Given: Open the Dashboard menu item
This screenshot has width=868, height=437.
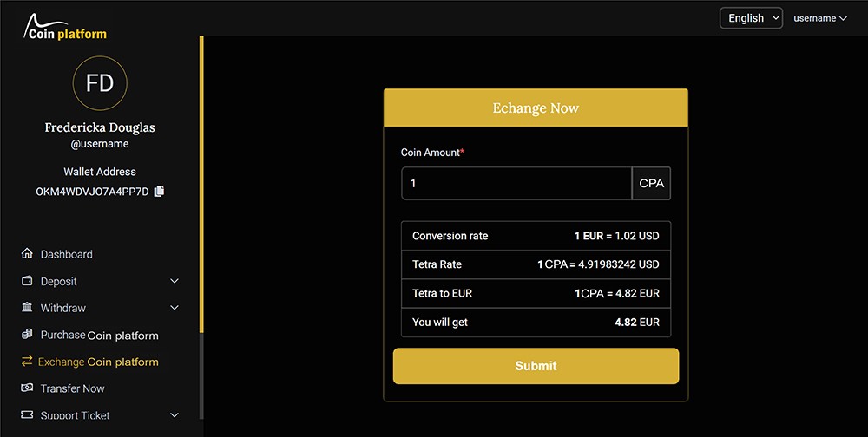Looking at the screenshot, I should point(67,254).
